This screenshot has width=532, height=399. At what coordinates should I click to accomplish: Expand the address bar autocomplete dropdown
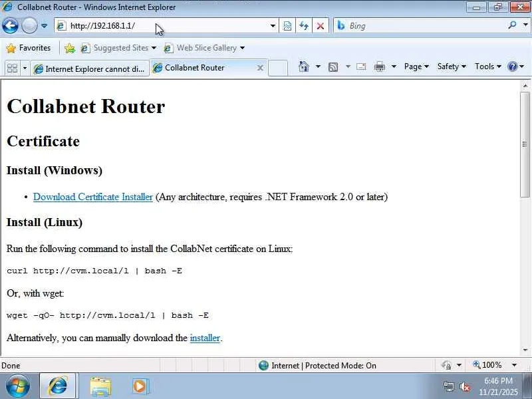[273, 26]
